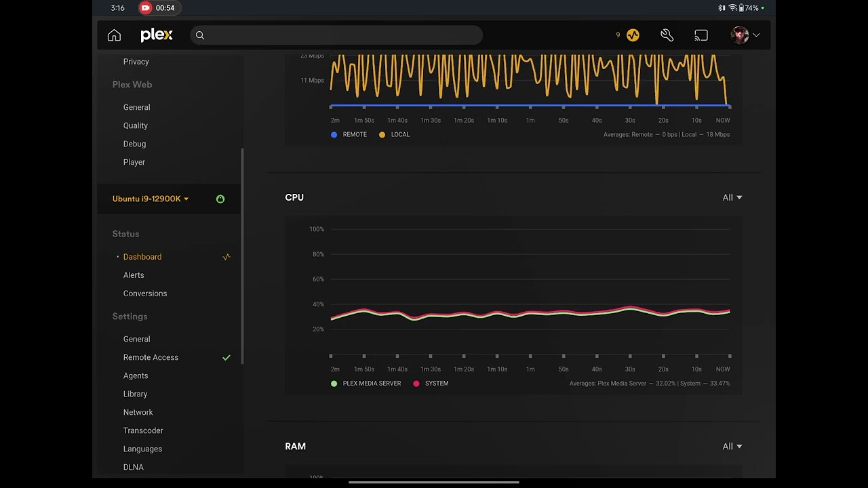The width and height of the screenshot is (868, 488).
Task: Open the CPU chart All dropdown
Action: pyautogui.click(x=732, y=197)
